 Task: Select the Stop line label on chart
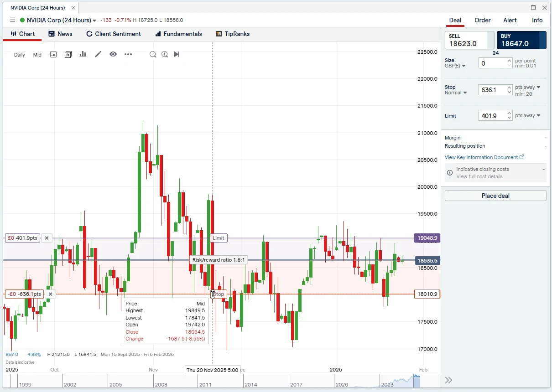pos(219,294)
